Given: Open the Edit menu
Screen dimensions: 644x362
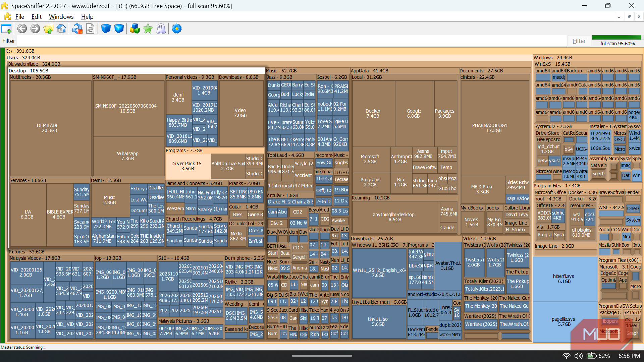Looking at the screenshot, I should [x=36, y=17].
